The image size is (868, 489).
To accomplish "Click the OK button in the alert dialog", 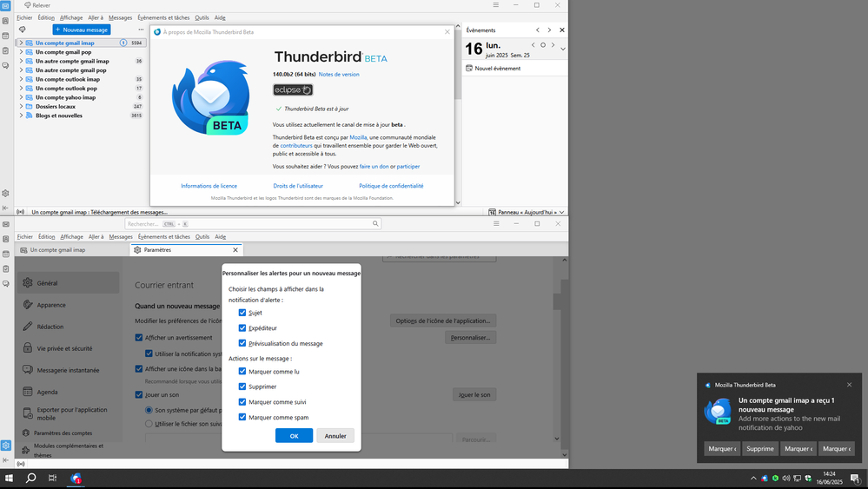I will (x=294, y=436).
